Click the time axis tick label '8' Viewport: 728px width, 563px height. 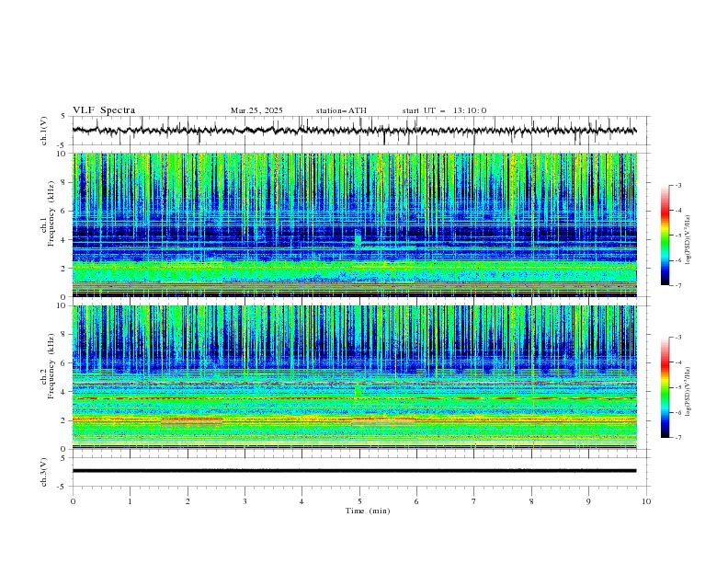[531, 501]
